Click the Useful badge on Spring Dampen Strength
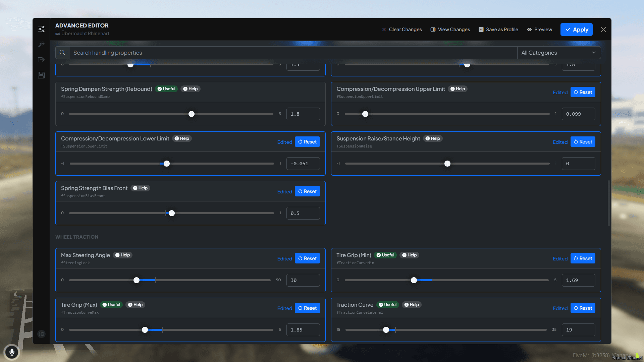The height and width of the screenshot is (362, 644). (166, 89)
